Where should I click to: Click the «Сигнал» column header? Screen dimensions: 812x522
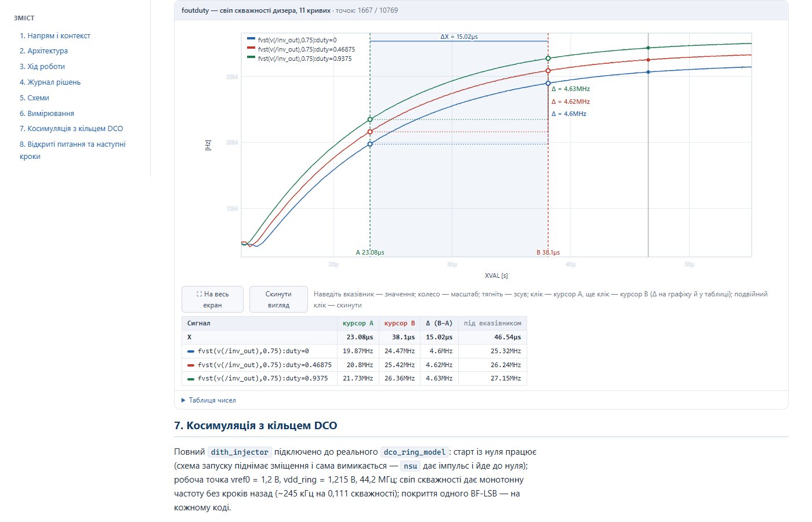coord(259,323)
